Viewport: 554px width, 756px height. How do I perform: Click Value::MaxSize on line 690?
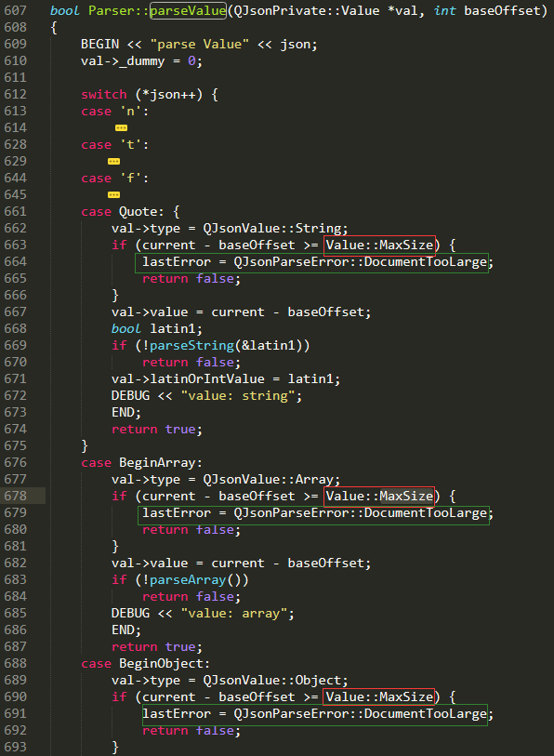pos(379,696)
